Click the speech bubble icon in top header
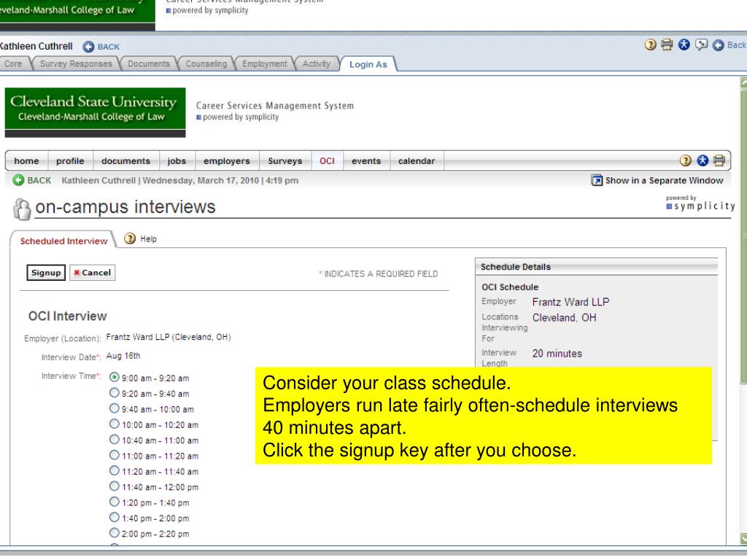The height and width of the screenshot is (560, 747). coord(701,44)
